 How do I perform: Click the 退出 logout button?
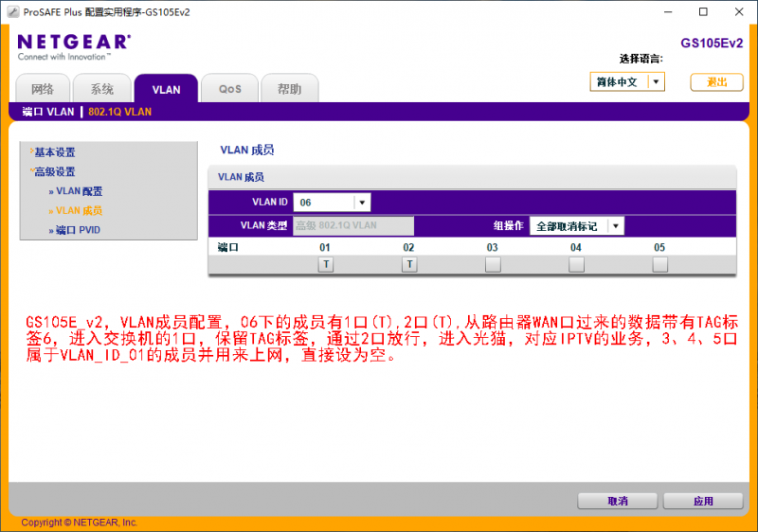(x=716, y=81)
